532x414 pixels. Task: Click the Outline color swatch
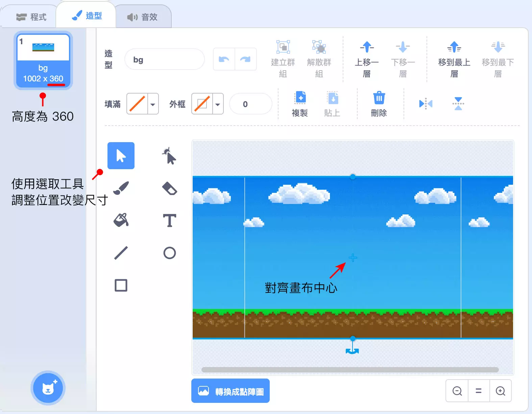(202, 104)
